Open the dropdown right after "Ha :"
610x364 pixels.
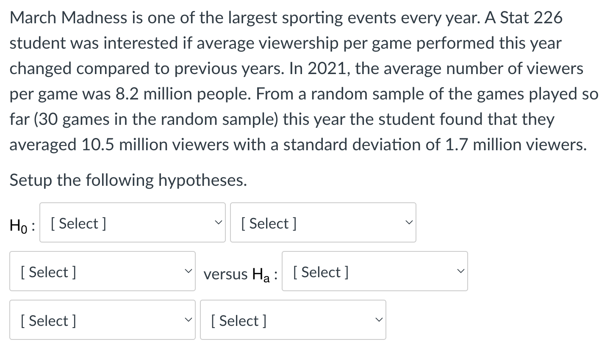(x=374, y=271)
